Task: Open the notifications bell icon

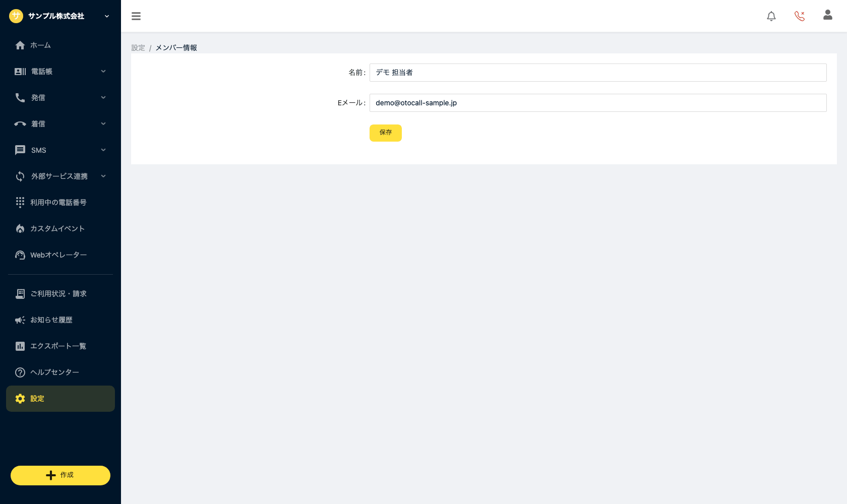Action: coord(771,16)
